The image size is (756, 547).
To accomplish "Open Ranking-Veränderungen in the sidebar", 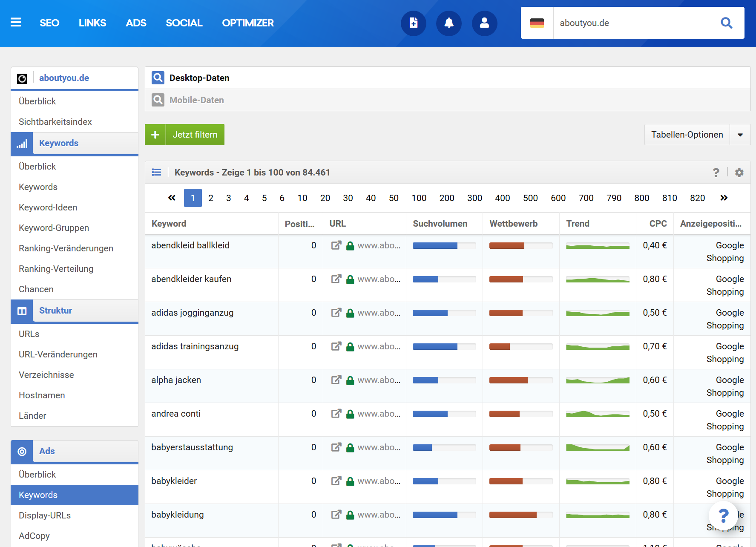I will click(x=66, y=248).
